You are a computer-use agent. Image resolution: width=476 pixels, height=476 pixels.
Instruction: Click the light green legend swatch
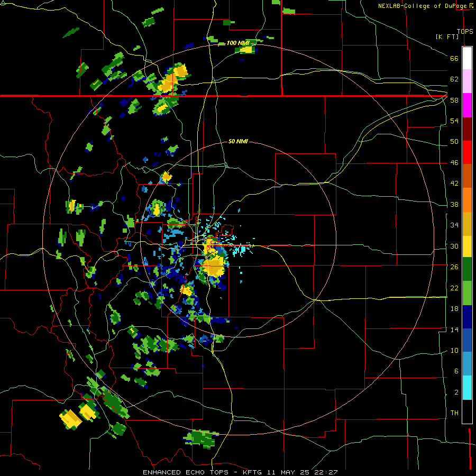(x=467, y=293)
